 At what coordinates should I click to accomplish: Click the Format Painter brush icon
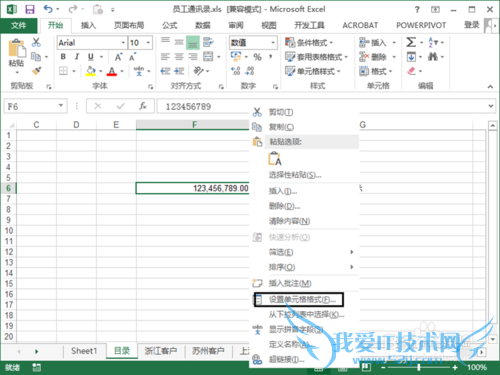point(36,71)
